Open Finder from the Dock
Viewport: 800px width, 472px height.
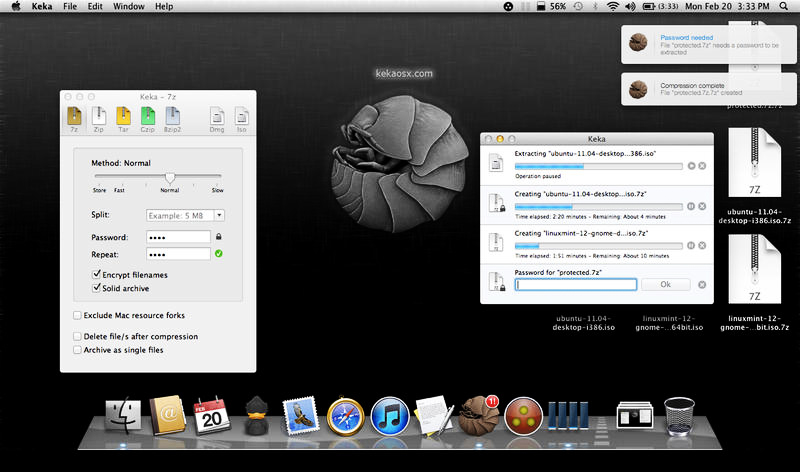pos(123,416)
